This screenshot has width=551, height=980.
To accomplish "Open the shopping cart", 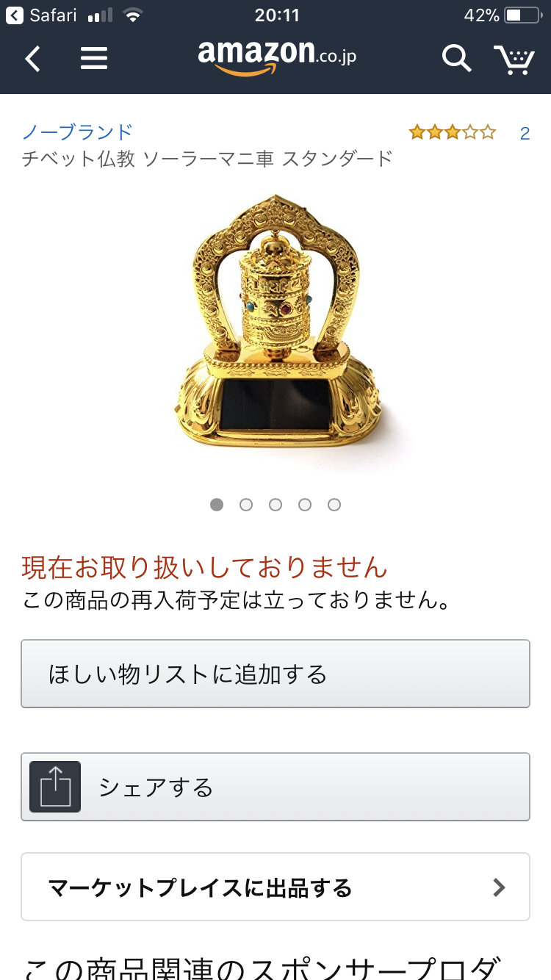I will coord(514,59).
